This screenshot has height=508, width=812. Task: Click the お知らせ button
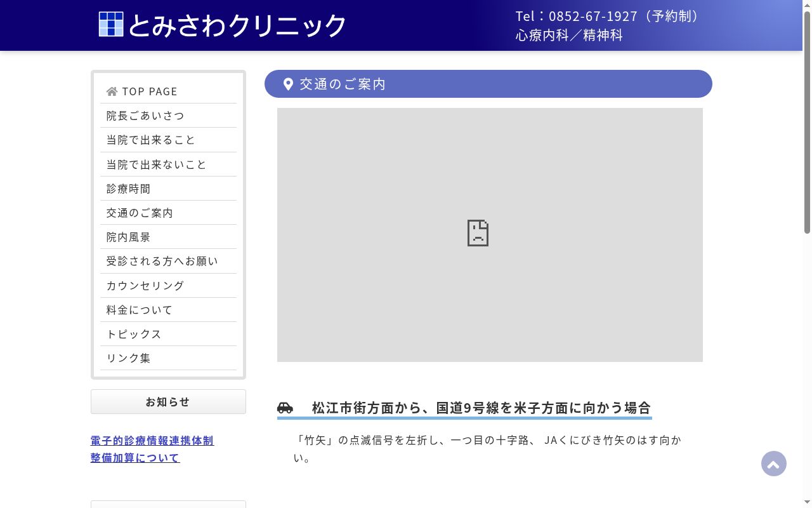coord(168,402)
